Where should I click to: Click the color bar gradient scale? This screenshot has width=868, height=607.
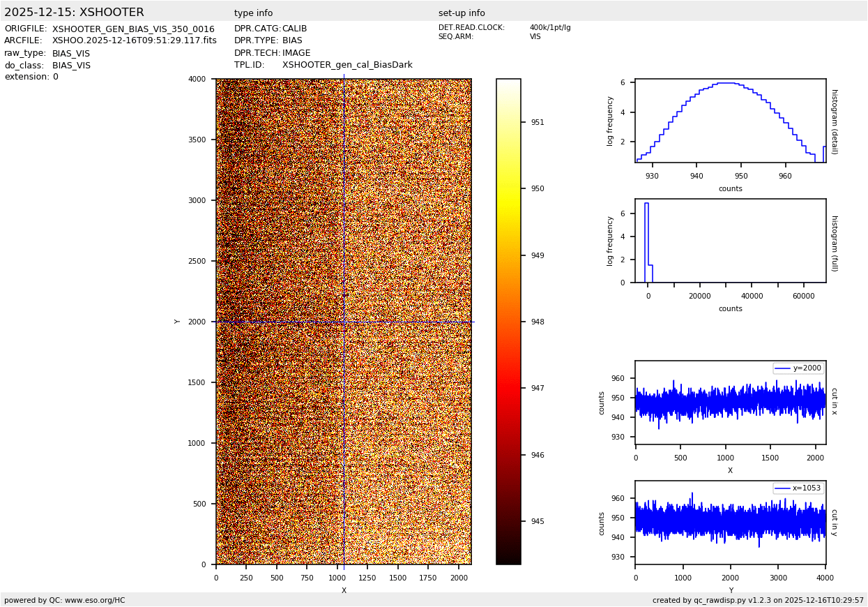click(508, 322)
